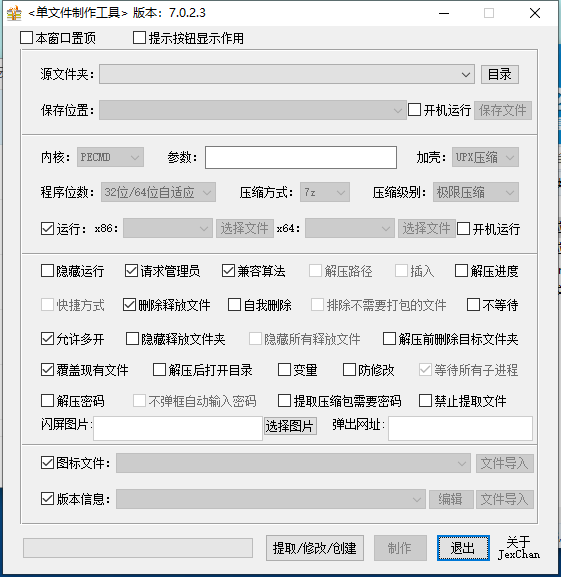
Task: Click 选择文件 button for x64
Action: 426,228
